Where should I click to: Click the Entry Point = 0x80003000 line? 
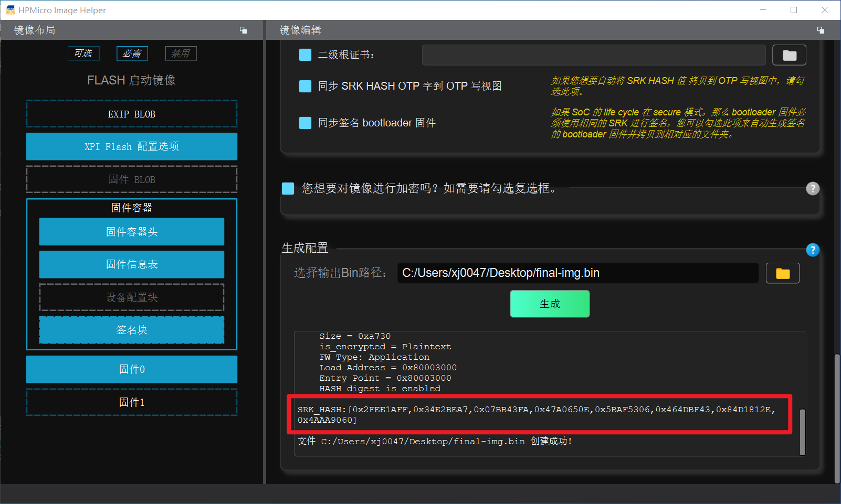point(385,378)
